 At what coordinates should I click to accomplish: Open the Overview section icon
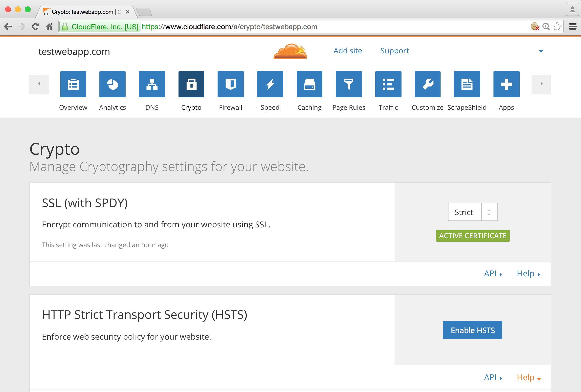[x=73, y=84]
